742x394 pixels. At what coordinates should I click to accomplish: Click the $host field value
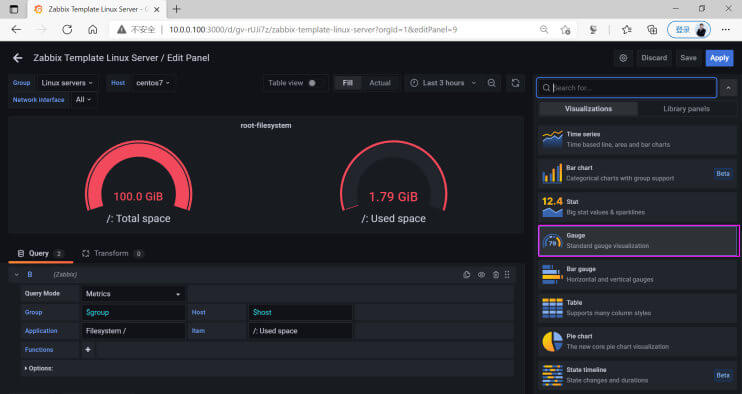point(300,312)
